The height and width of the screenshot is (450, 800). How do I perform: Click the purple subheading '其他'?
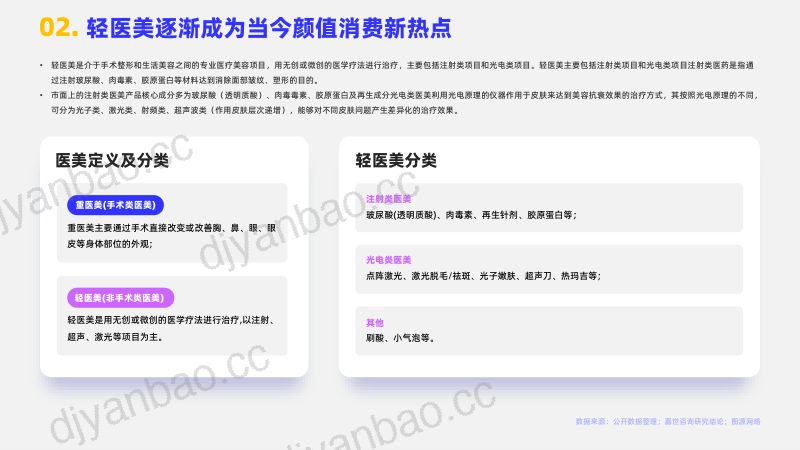pos(374,322)
